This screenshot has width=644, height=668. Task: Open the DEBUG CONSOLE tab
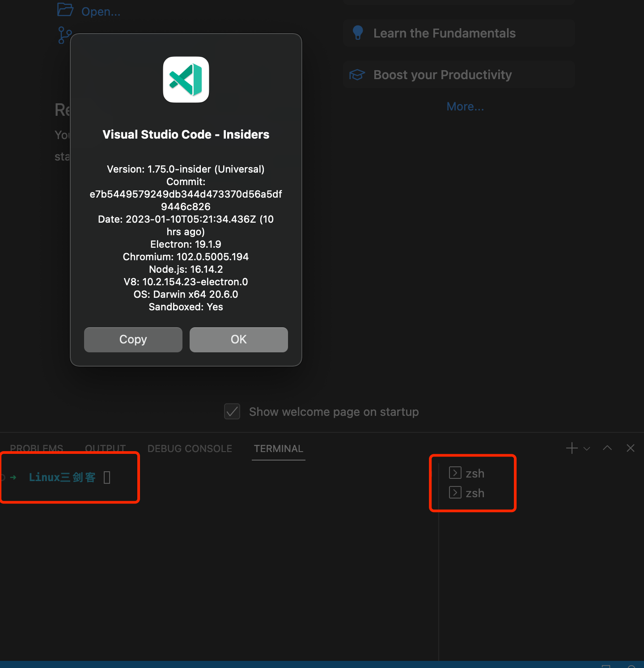pos(190,448)
